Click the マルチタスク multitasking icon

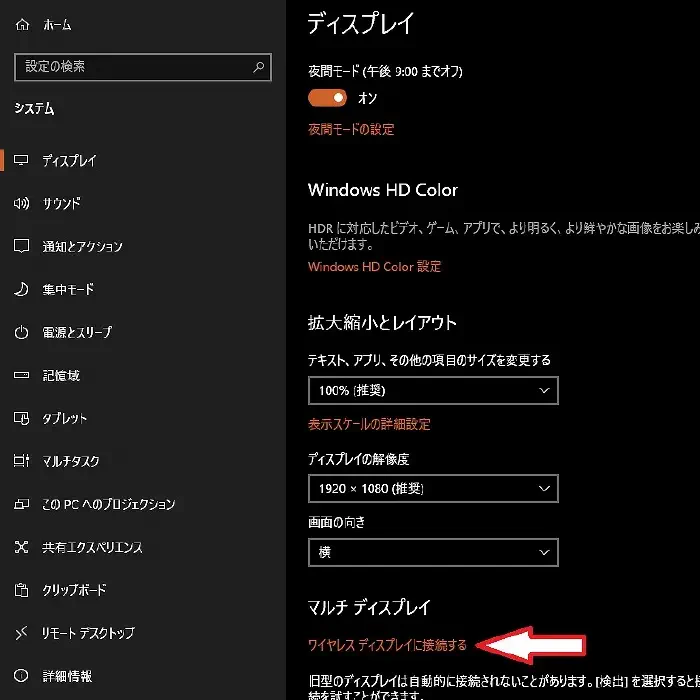[21, 461]
